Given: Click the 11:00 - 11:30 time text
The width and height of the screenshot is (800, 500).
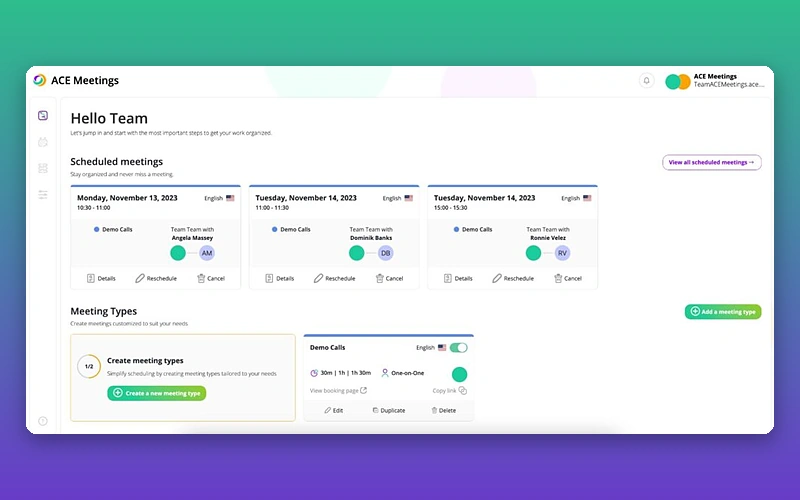Looking at the screenshot, I should coord(272,208).
